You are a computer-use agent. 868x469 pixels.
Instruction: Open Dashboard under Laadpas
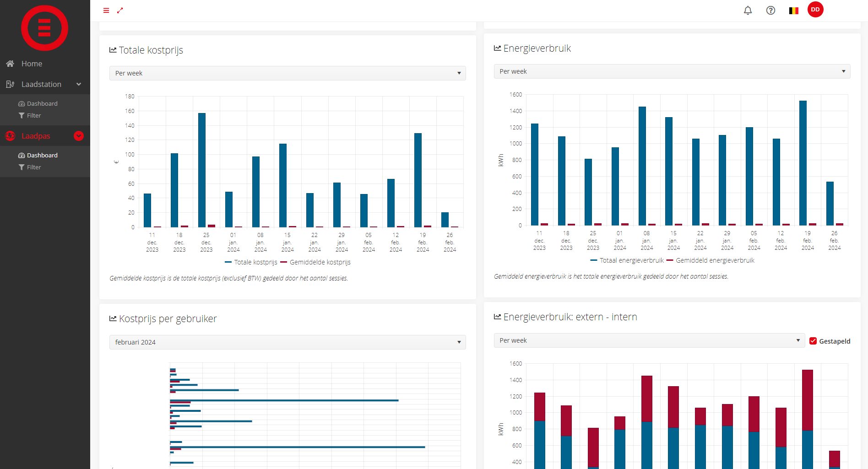(x=42, y=155)
